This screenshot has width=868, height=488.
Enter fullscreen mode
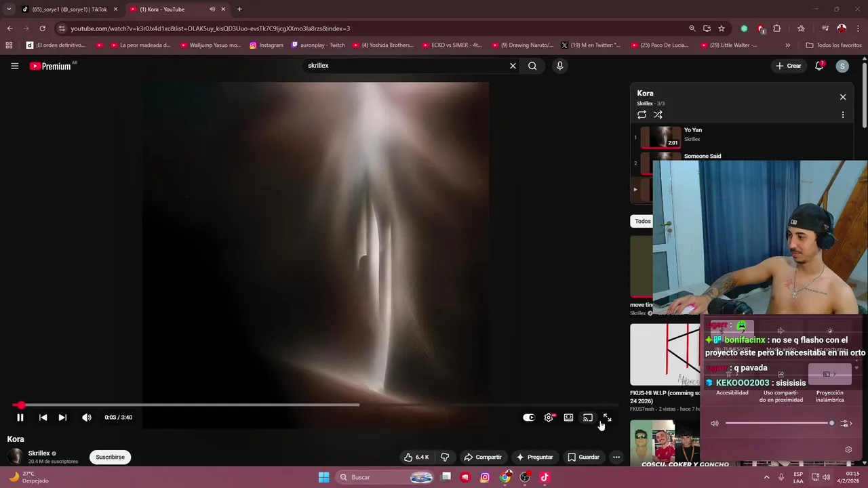tap(607, 418)
